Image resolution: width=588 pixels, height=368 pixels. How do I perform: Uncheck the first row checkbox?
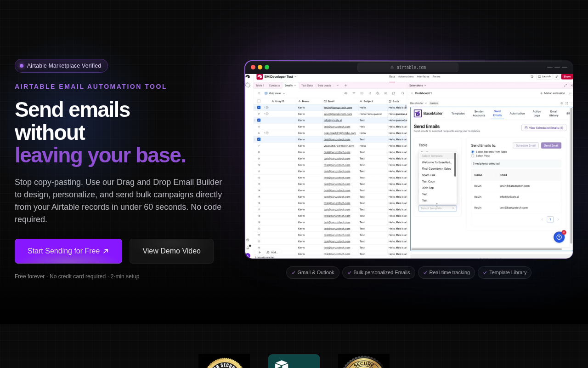pos(259,108)
